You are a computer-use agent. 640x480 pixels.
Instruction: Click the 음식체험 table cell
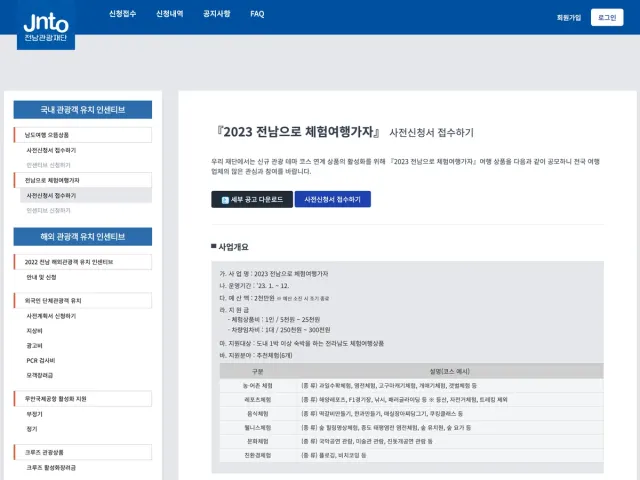tap(258, 413)
